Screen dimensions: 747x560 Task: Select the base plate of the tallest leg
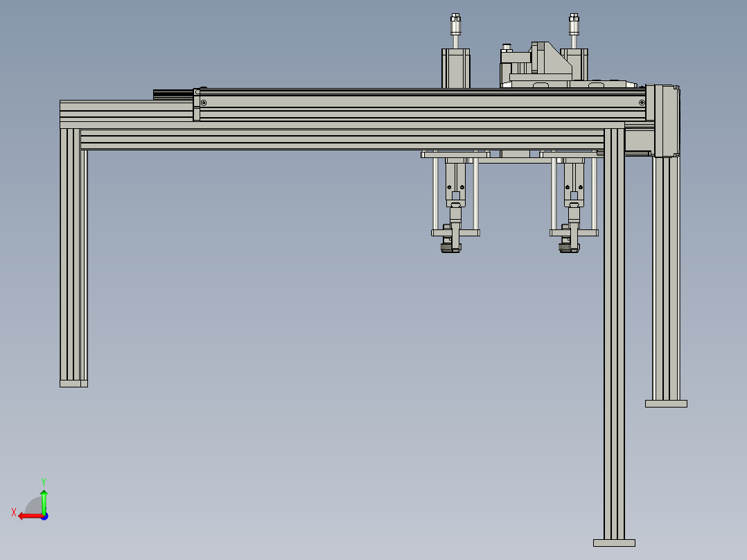(614, 543)
